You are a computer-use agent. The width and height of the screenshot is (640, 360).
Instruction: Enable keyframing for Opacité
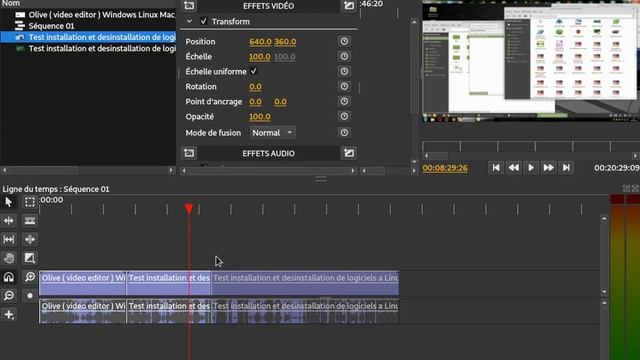[x=344, y=116]
